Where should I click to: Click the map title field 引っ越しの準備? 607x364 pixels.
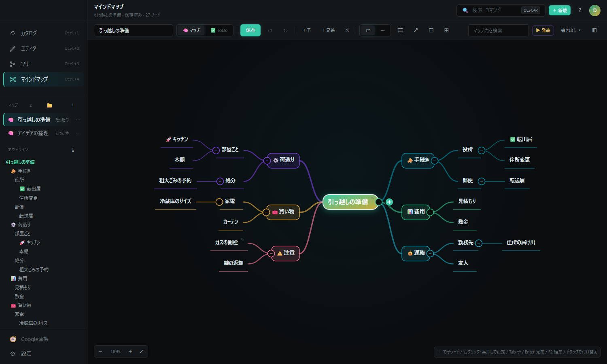click(x=134, y=30)
